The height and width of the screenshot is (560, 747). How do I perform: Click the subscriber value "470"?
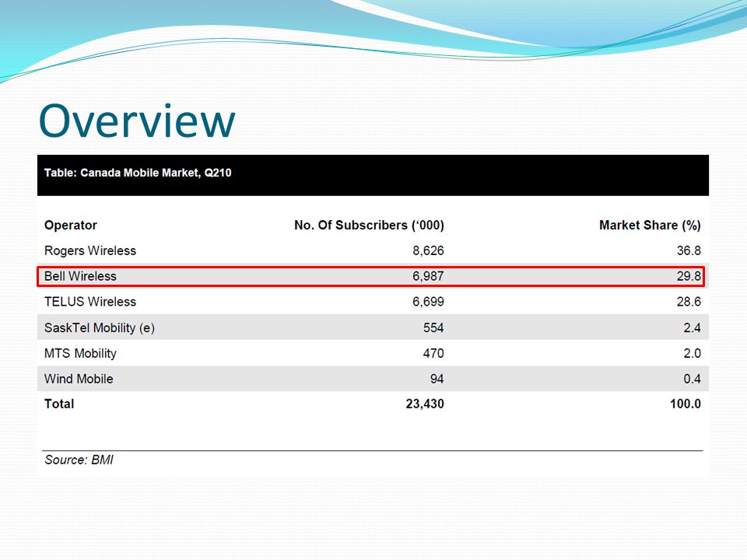(433, 353)
